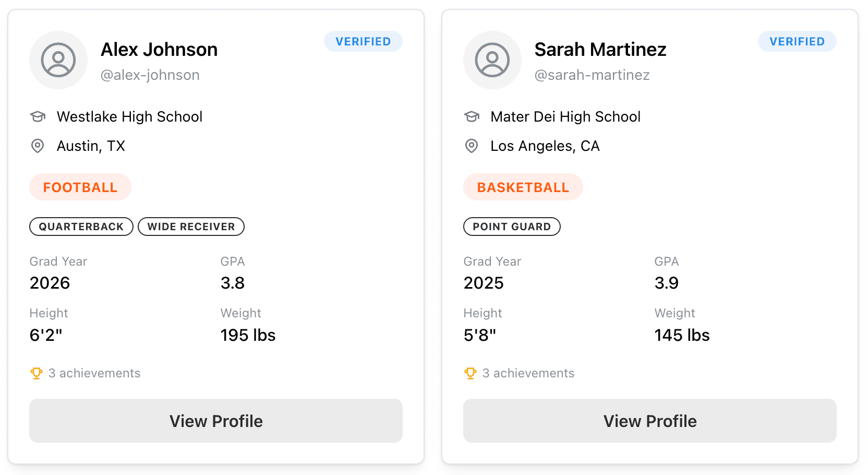Expand Alex Johnson's 3 achievements list

[x=94, y=373]
